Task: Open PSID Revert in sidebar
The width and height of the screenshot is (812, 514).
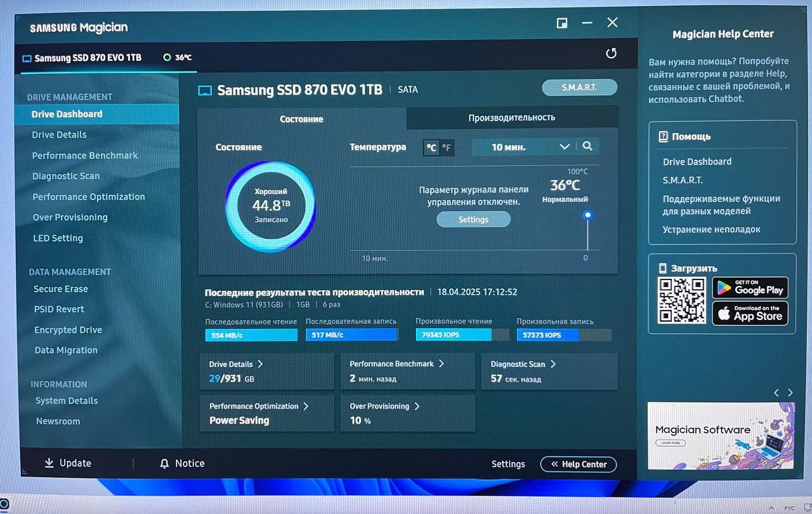Action: pos(59,309)
